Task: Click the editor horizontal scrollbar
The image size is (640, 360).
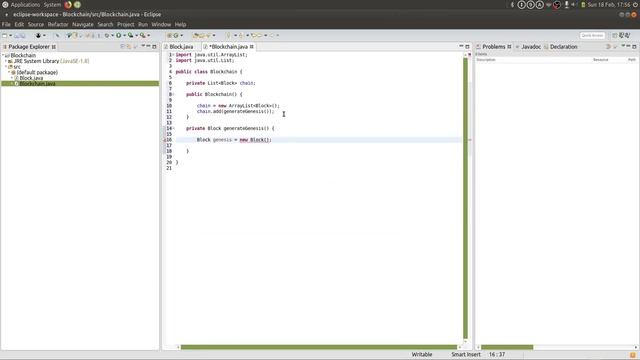Action: (319, 347)
